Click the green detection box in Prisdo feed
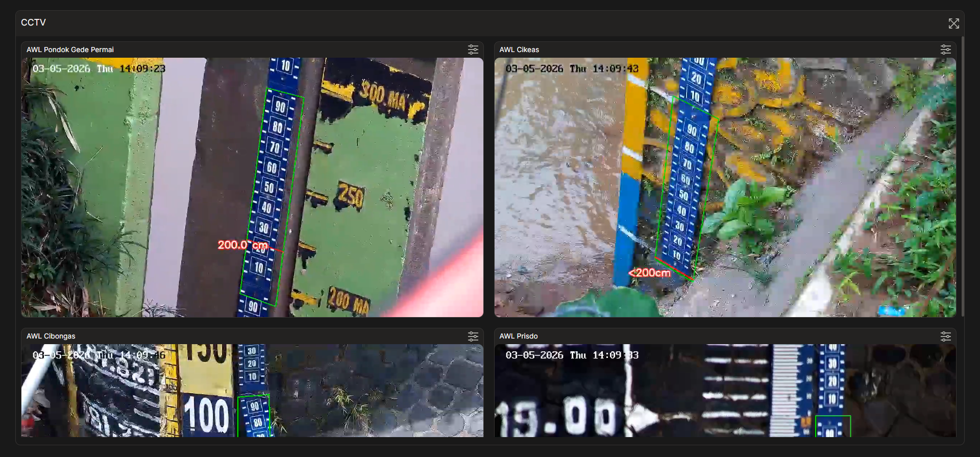This screenshot has width=980, height=457. (x=832, y=426)
